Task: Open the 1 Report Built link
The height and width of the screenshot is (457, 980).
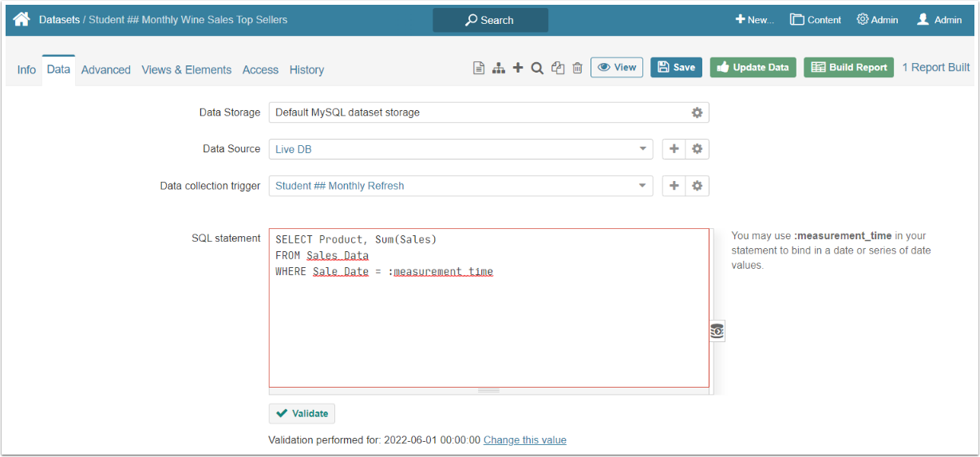Action: (x=936, y=67)
